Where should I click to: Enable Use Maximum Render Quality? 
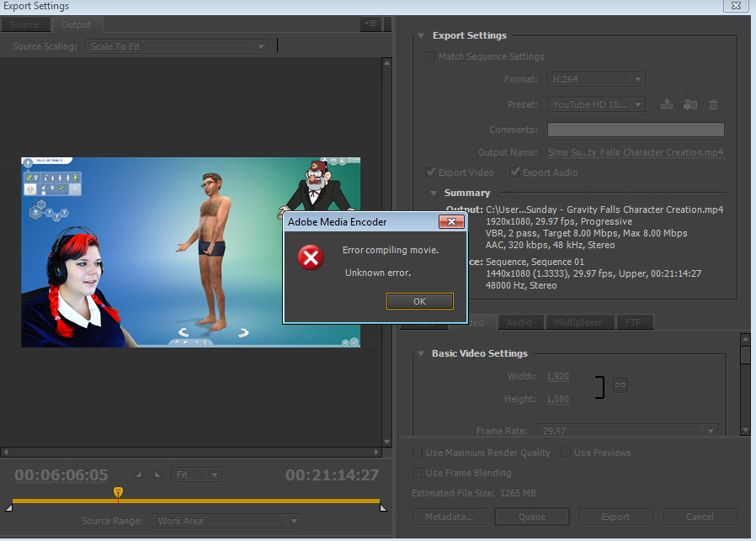(x=418, y=453)
